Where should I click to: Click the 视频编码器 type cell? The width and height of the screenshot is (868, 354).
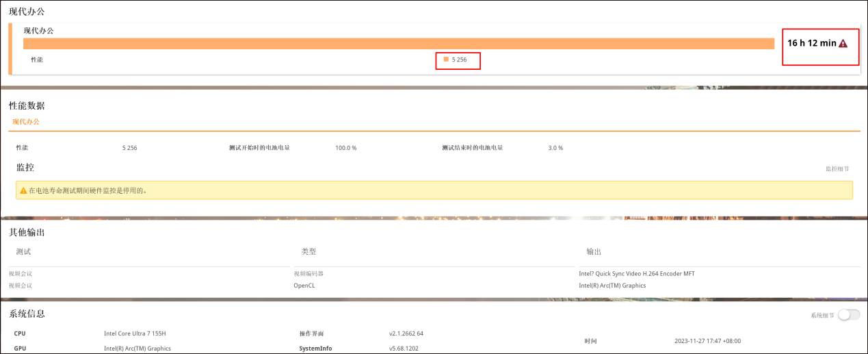coord(308,273)
